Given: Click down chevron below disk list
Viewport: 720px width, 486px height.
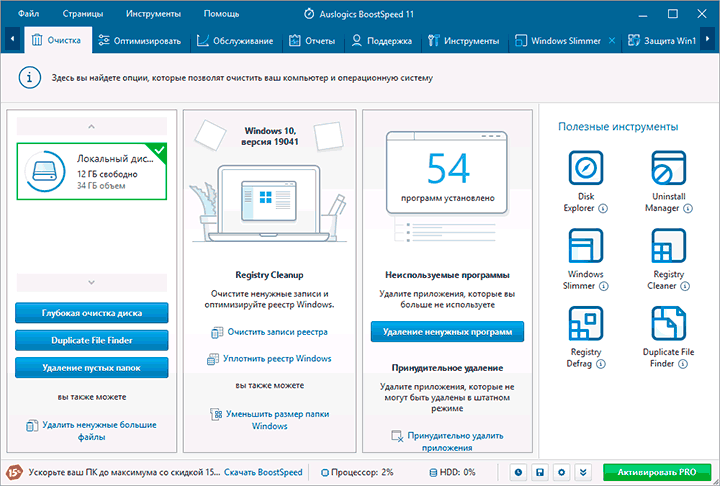Looking at the screenshot, I should pyautogui.click(x=91, y=283).
